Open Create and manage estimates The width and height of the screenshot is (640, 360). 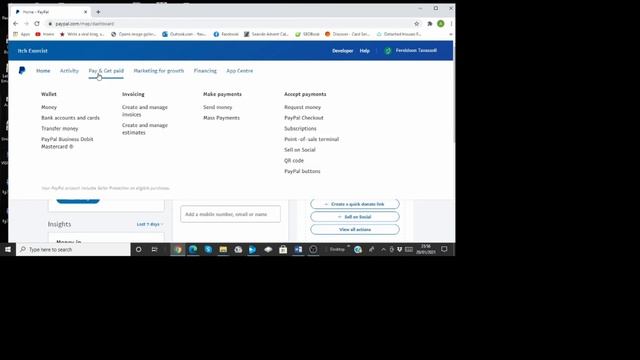tap(145, 129)
